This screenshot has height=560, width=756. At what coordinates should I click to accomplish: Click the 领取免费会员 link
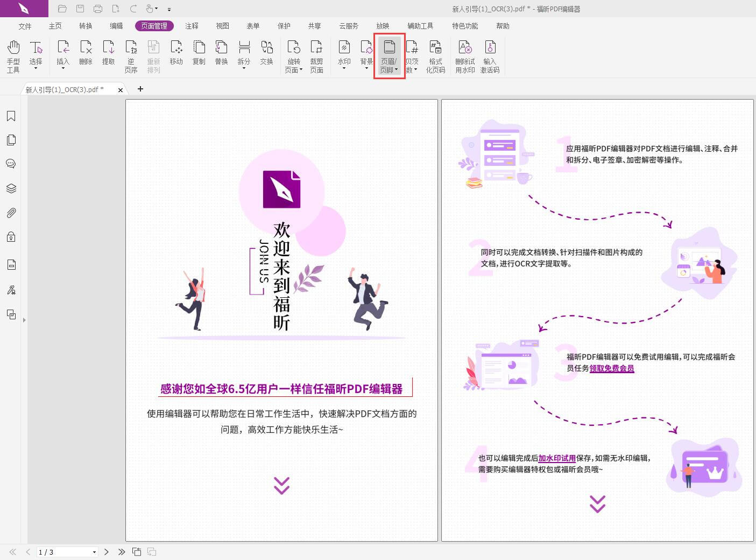pyautogui.click(x=612, y=368)
